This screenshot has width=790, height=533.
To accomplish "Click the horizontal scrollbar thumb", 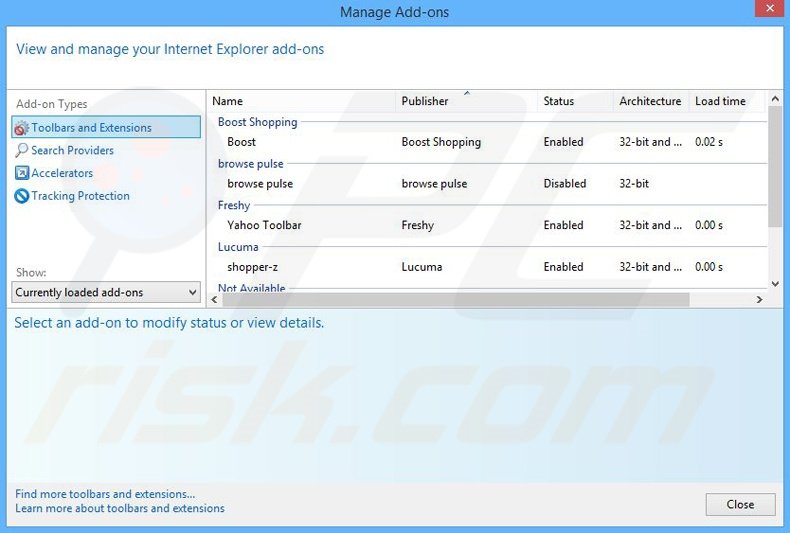I will click(456, 300).
